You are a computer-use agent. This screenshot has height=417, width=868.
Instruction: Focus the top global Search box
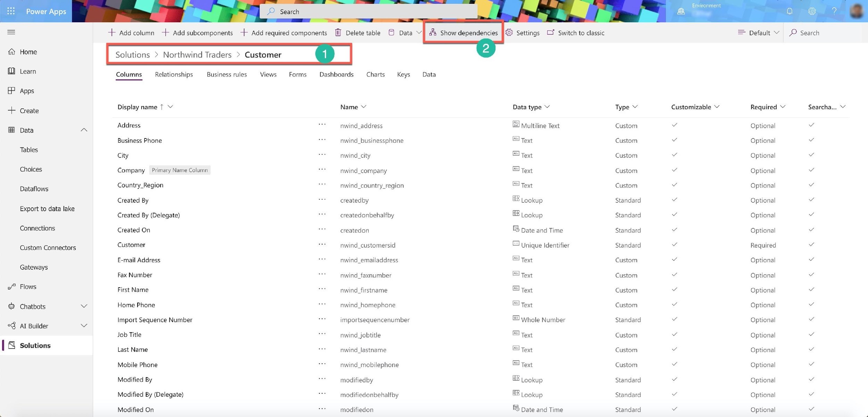(x=368, y=11)
